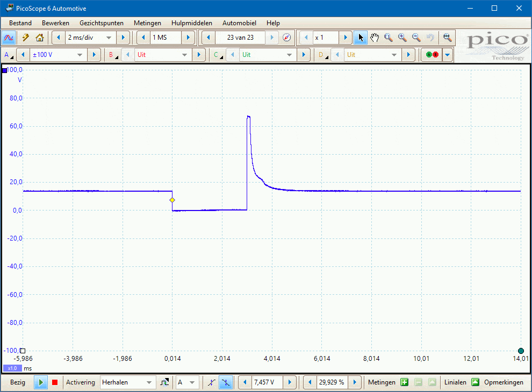Click the yellow trigger marker diamond
The image size is (532, 392).
click(x=172, y=200)
